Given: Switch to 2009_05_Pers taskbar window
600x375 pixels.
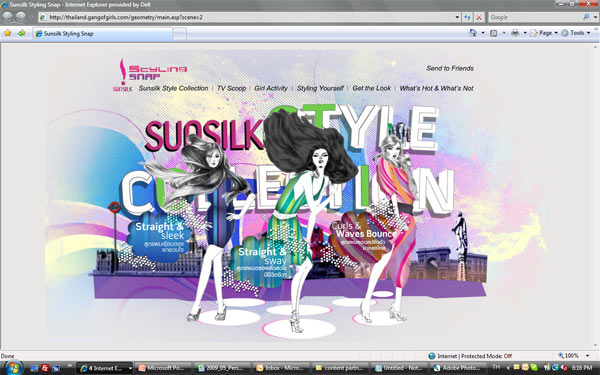Looking at the screenshot, I should click(x=222, y=368).
